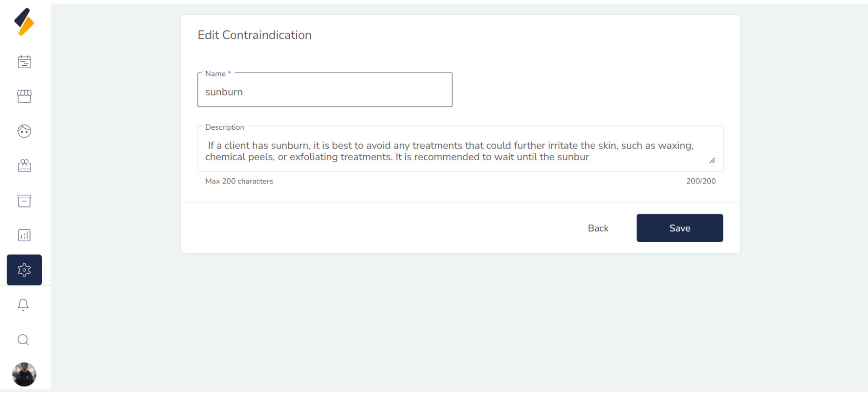This screenshot has width=868, height=396.
Task: Open the calendar from the sidebar
Action: click(x=24, y=62)
